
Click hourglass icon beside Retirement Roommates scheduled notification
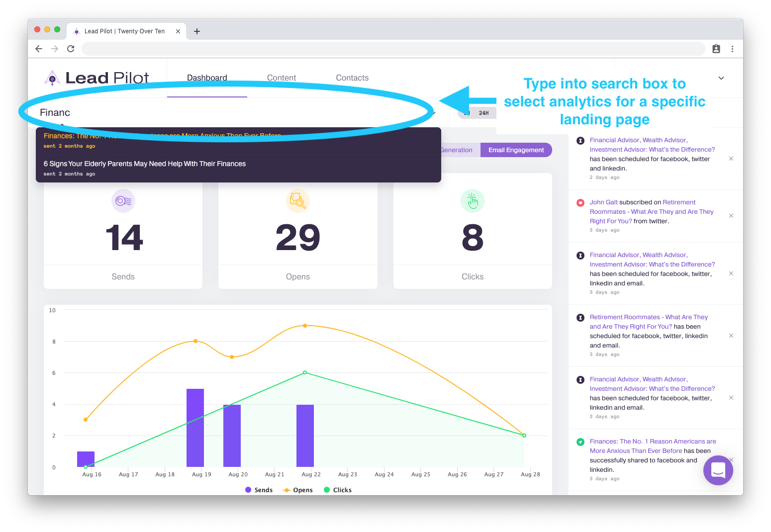(580, 318)
